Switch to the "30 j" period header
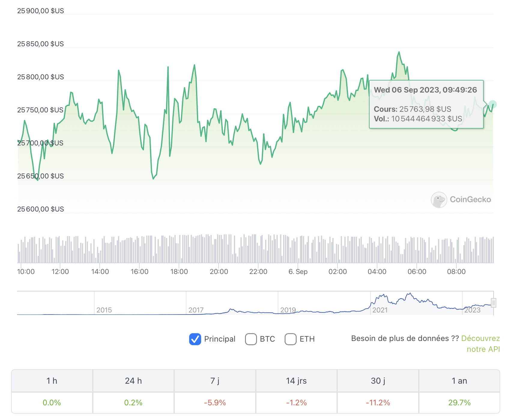511x420 pixels. 378,381
